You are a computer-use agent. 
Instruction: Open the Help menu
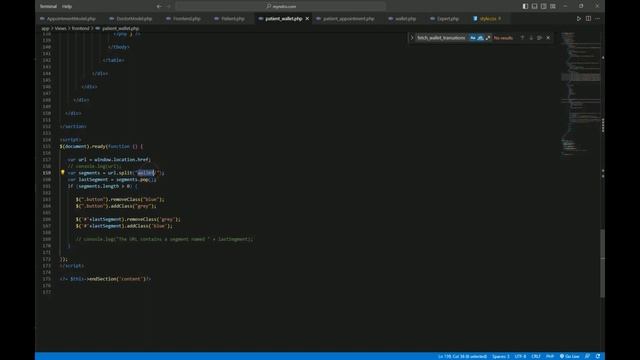coord(67,7)
